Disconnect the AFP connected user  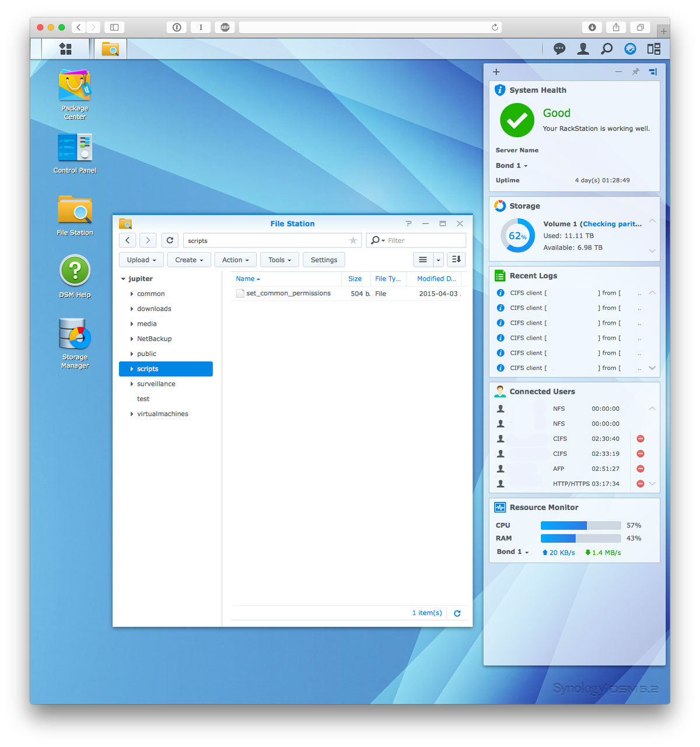pyautogui.click(x=640, y=469)
